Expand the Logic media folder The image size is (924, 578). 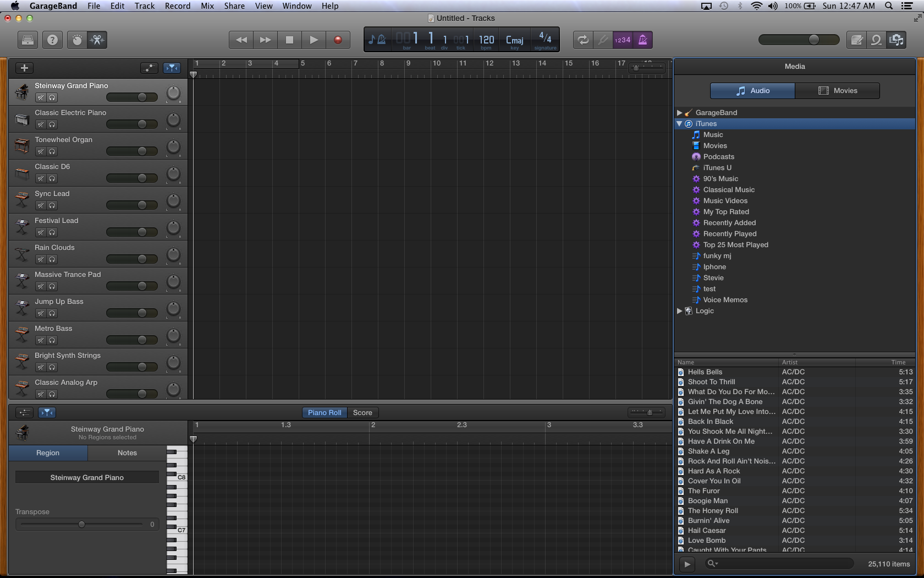coord(680,310)
